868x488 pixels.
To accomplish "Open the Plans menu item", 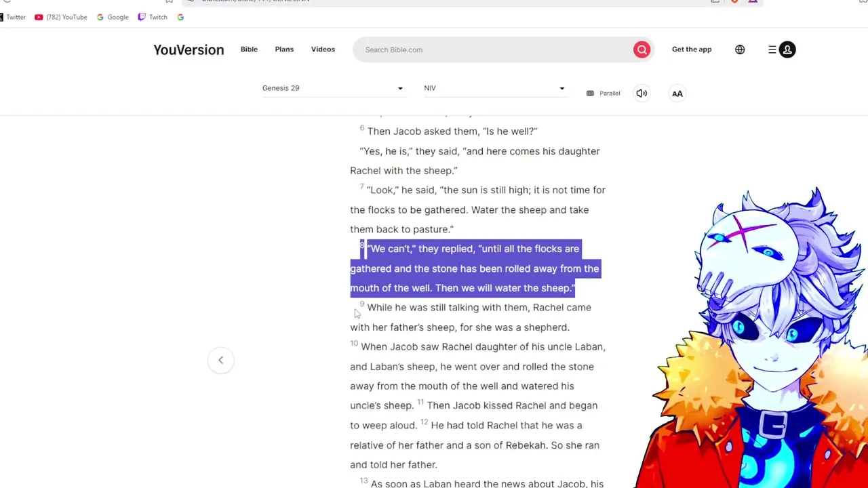I will [284, 49].
